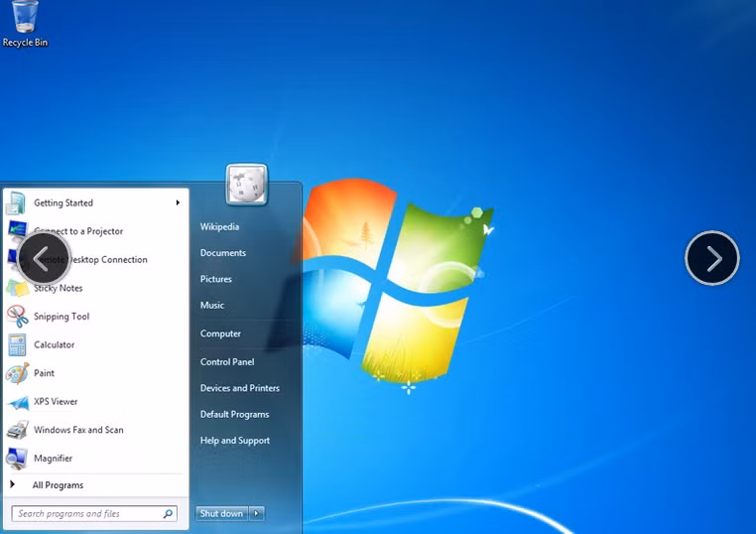
Task: Select Windows Fax and Scan label
Action: pyautogui.click(x=78, y=430)
